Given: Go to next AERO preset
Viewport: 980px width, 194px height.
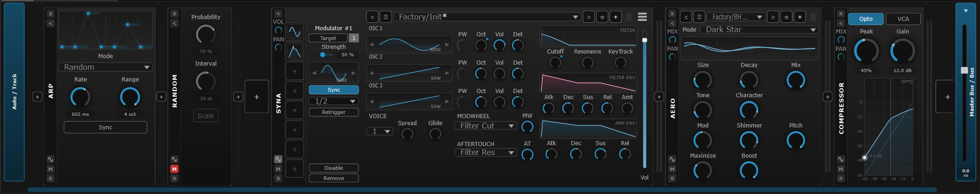Looking at the screenshot, I should click(773, 17).
